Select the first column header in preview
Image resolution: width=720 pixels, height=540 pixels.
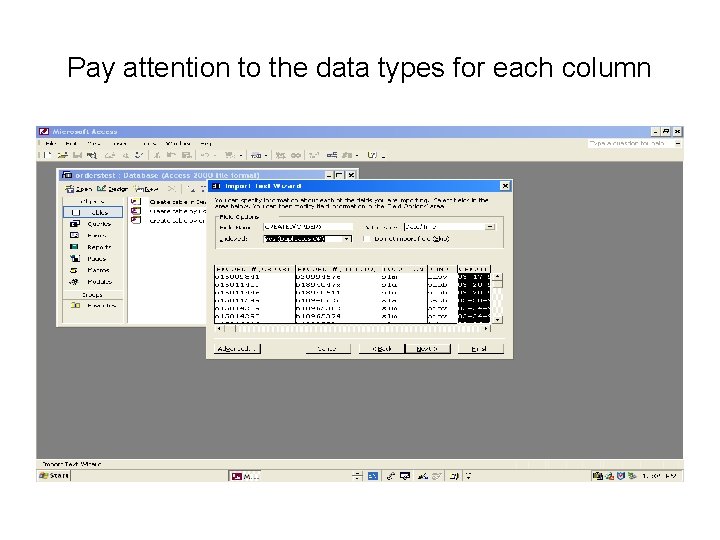254,269
